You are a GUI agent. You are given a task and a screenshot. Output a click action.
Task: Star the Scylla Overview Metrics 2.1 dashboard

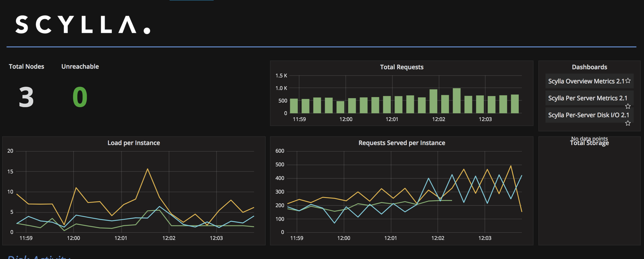pos(628,81)
